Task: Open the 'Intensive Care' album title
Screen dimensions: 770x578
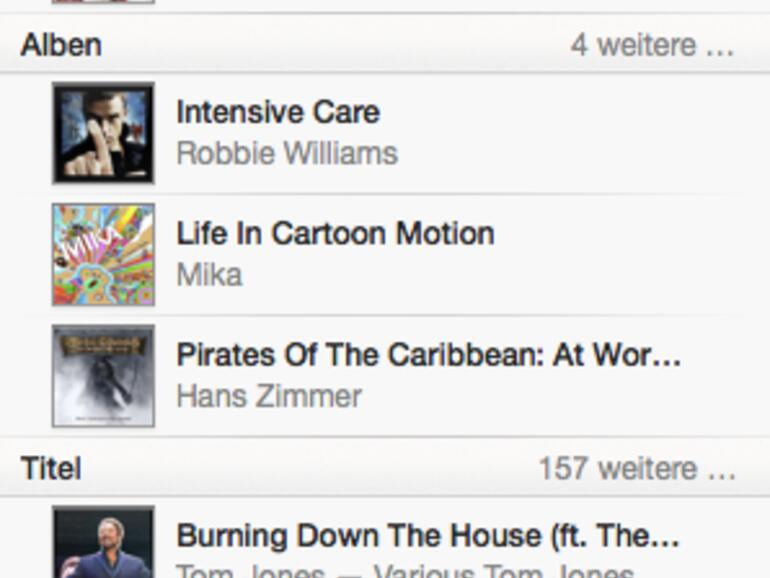Action: coord(278,112)
